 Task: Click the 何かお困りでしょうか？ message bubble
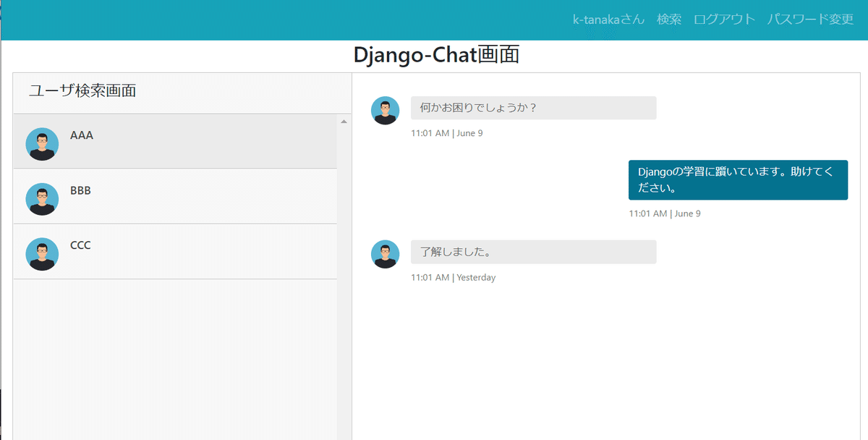coord(534,108)
